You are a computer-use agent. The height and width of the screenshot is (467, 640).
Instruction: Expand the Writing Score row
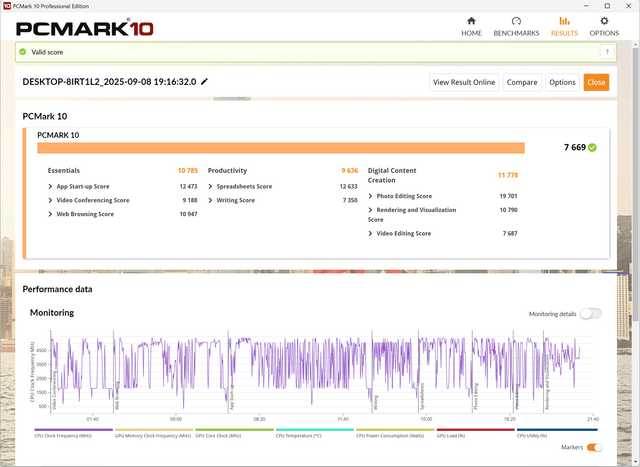coord(210,200)
